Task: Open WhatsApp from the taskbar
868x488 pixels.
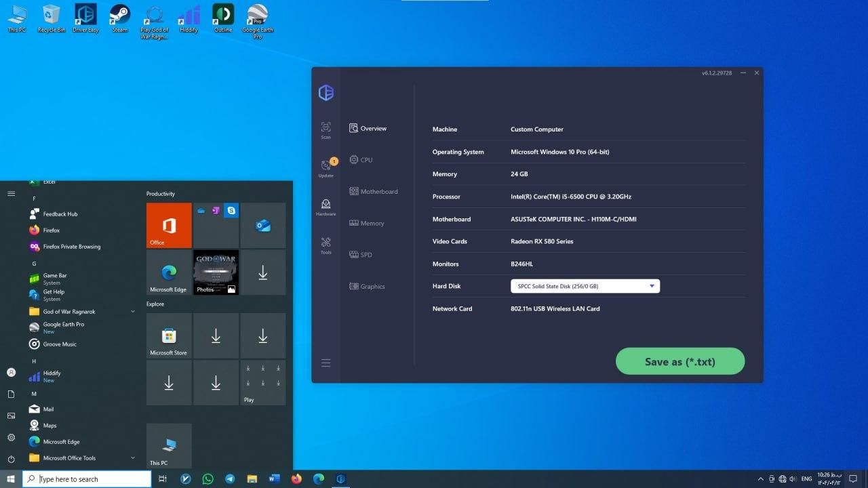Action: [x=208, y=479]
